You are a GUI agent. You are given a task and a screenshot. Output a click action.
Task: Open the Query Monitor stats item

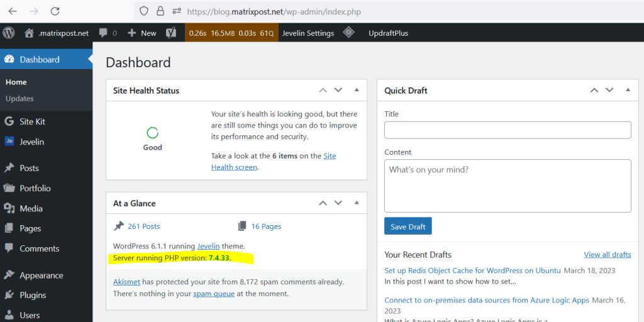pos(231,33)
